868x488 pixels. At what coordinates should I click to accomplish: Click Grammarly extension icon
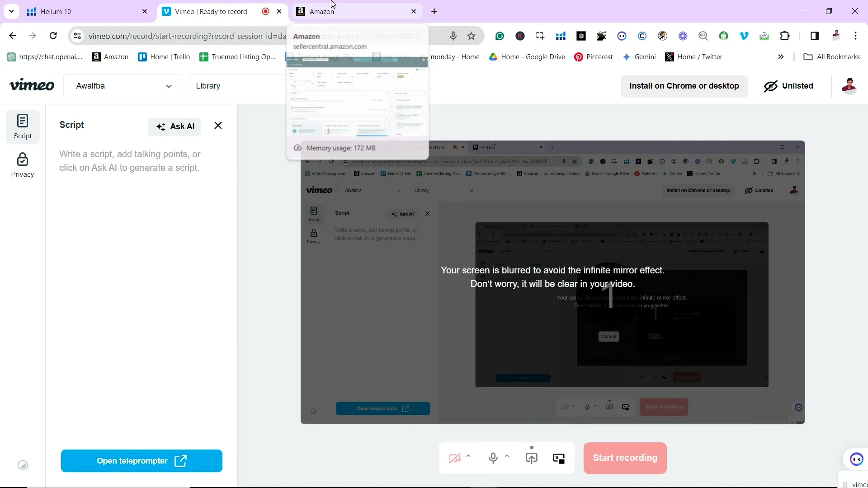[x=500, y=36]
